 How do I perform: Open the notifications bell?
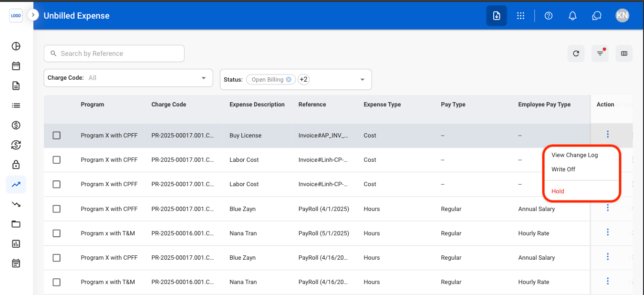pyautogui.click(x=573, y=16)
